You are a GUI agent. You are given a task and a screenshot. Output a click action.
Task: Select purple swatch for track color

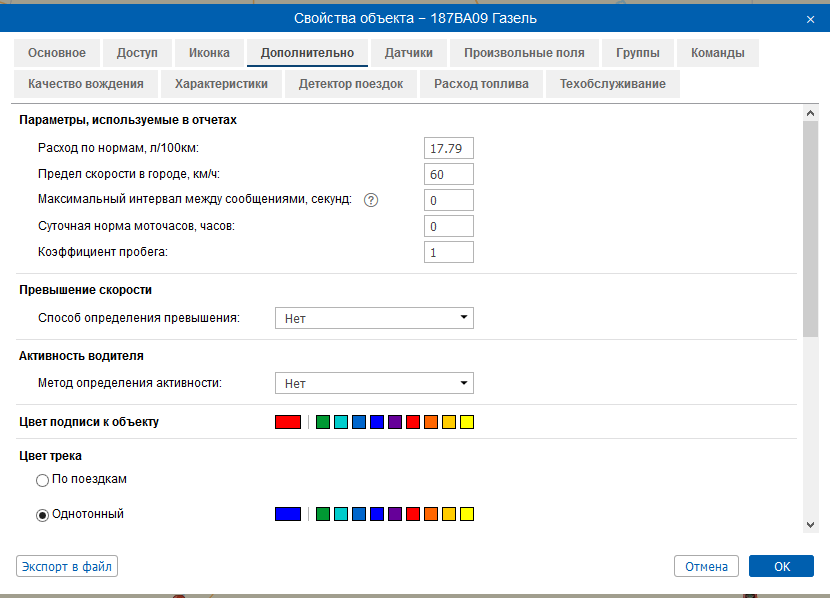coord(394,514)
